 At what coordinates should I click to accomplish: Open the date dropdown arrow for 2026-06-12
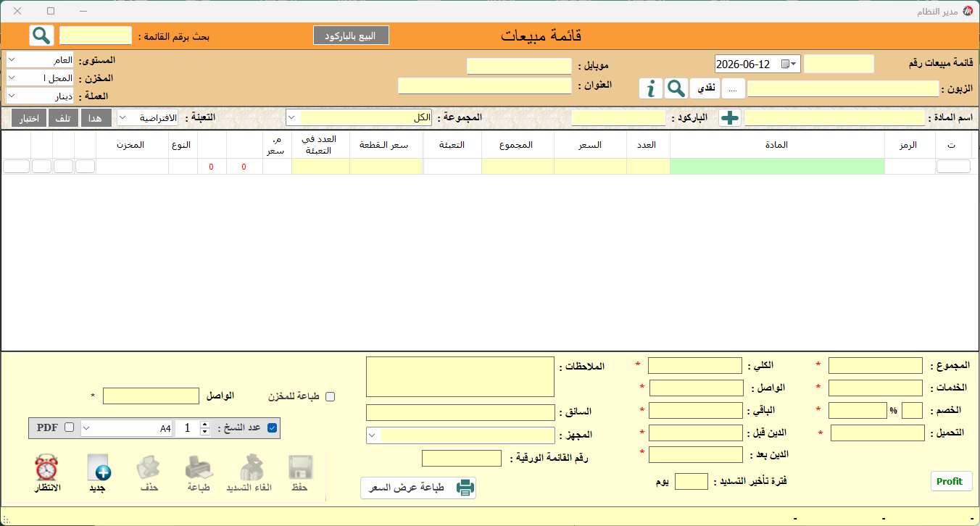click(x=794, y=64)
